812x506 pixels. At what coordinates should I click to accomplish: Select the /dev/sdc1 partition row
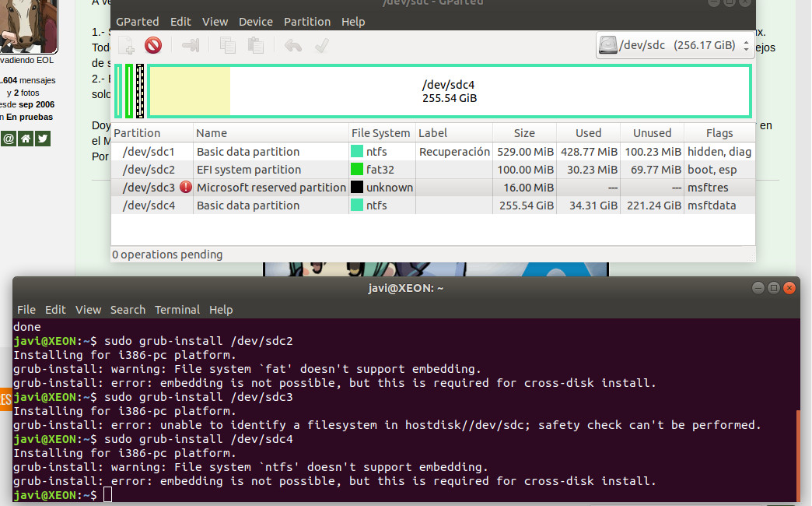pos(433,151)
